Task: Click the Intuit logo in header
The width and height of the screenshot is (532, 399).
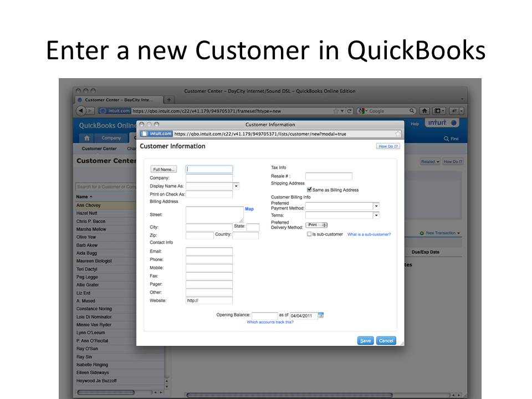Action: [442, 123]
